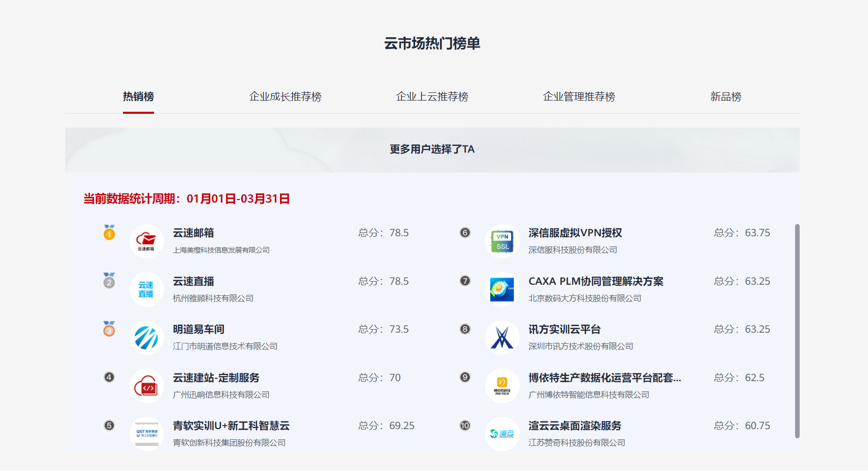Click vendor name 广州博依特智能信息科技有限公司
The height and width of the screenshot is (472, 868).
[589, 394]
